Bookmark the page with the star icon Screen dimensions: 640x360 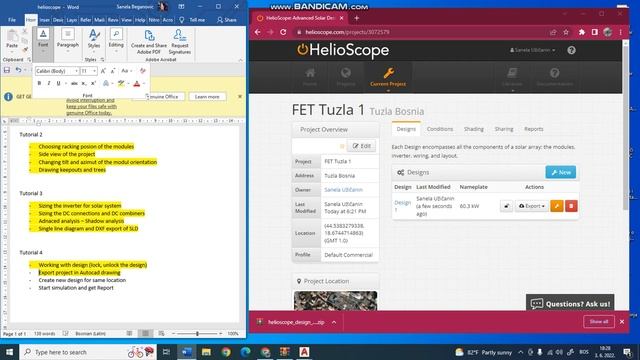[x=566, y=32]
